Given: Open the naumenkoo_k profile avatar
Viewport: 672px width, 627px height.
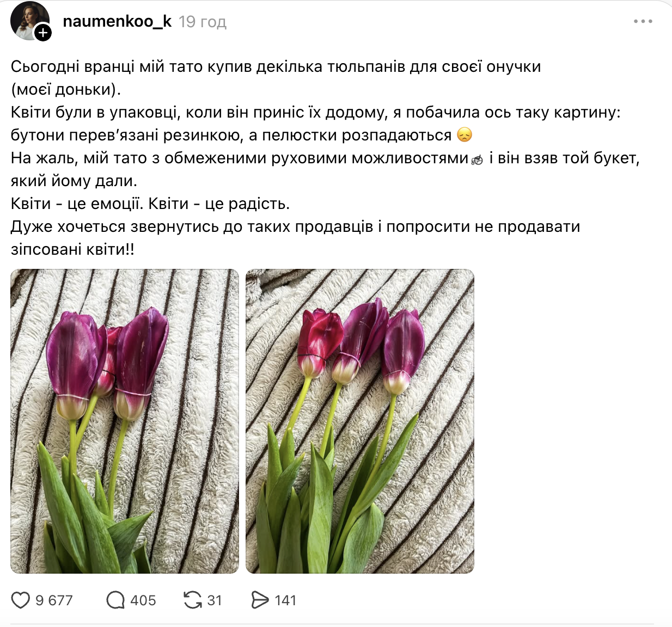Looking at the screenshot, I should tap(28, 20).
